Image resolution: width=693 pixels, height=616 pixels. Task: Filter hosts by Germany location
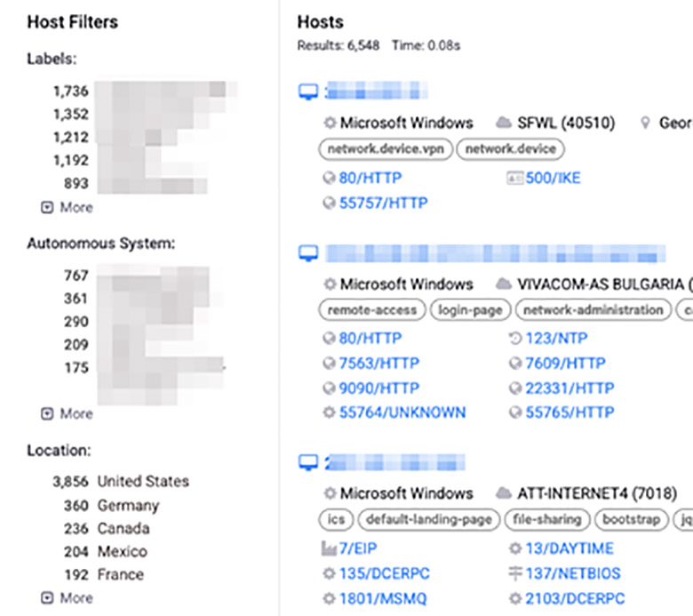(x=128, y=505)
